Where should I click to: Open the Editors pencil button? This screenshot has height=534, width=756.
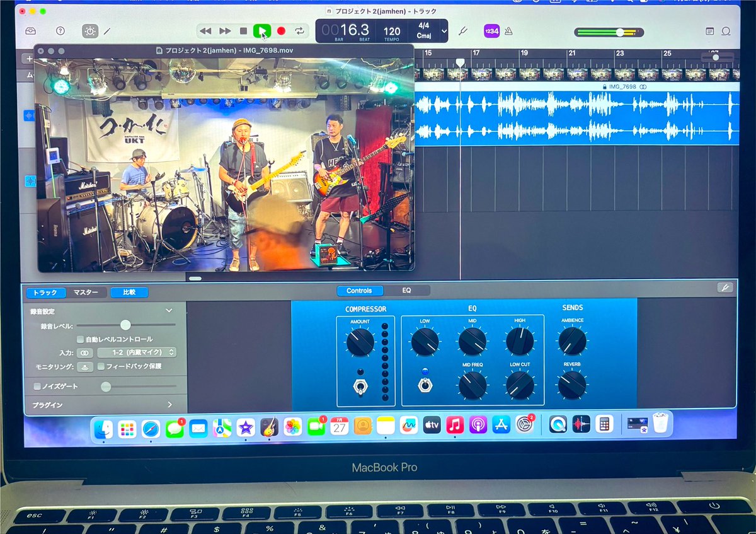pos(107,31)
